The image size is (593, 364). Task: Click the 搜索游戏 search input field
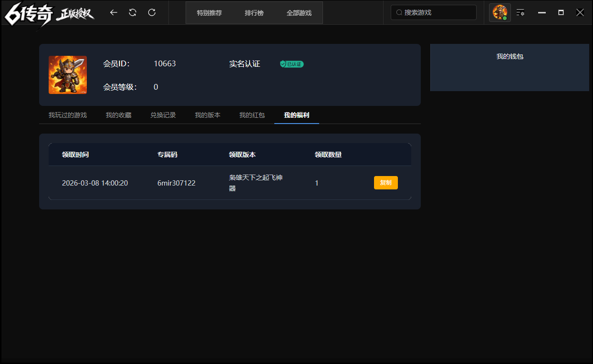[433, 12]
